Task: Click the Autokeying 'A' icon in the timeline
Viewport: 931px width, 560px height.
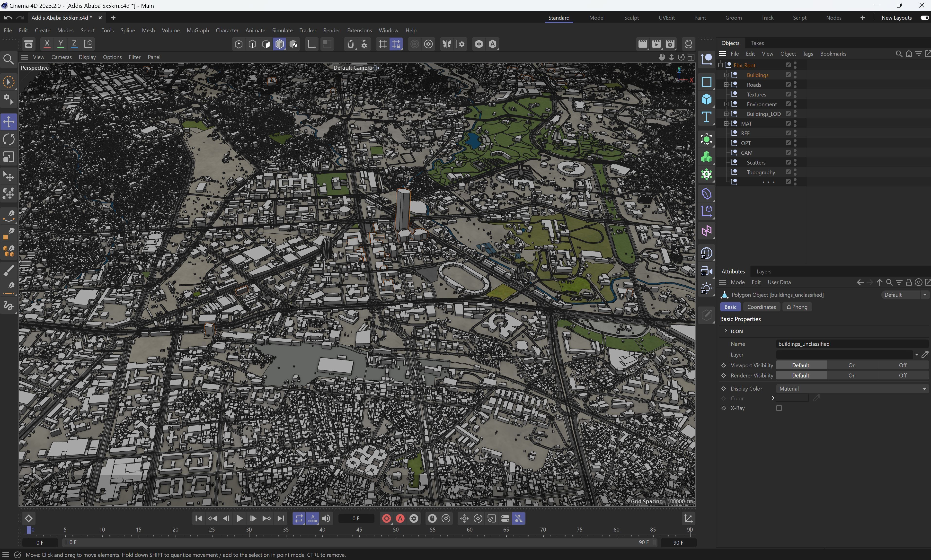Action: pos(400,518)
